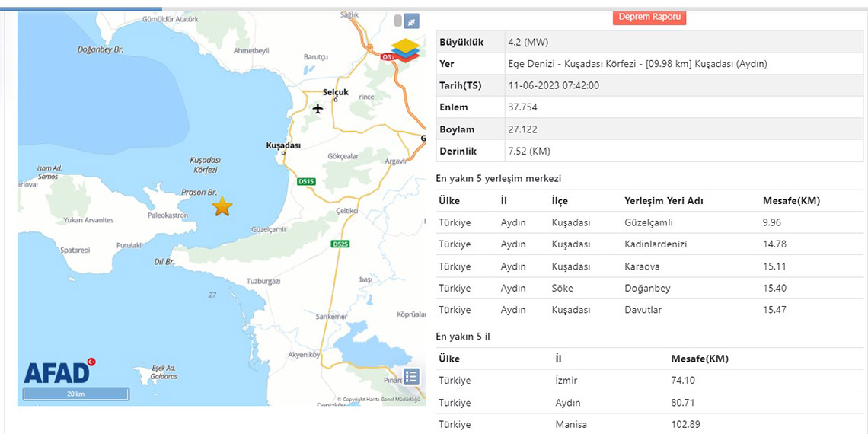Open the map legend list icon

pyautogui.click(x=411, y=376)
